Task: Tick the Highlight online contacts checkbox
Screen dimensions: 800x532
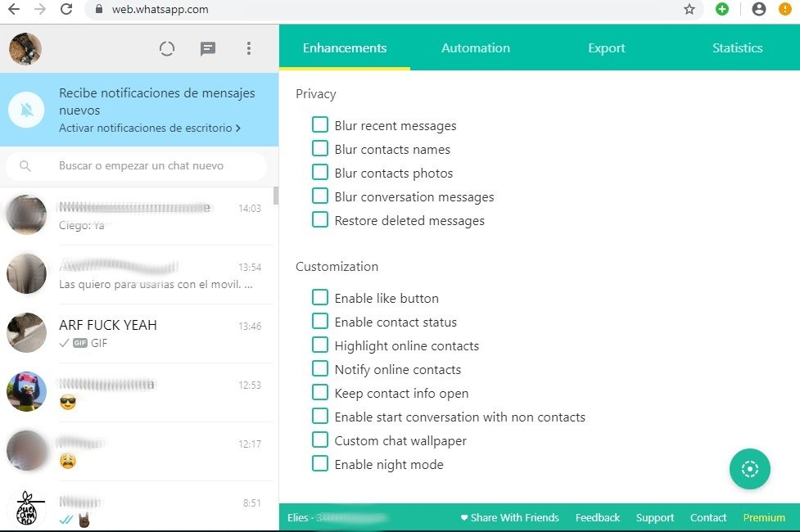Action: 320,345
